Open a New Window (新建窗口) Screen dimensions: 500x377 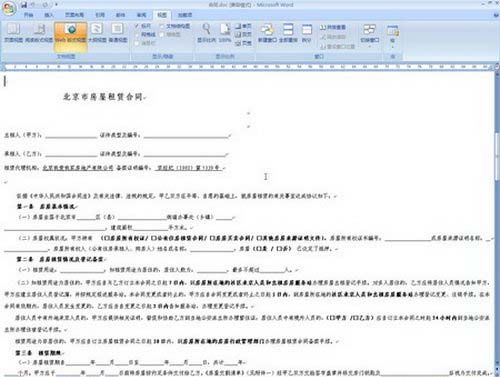tap(267, 33)
